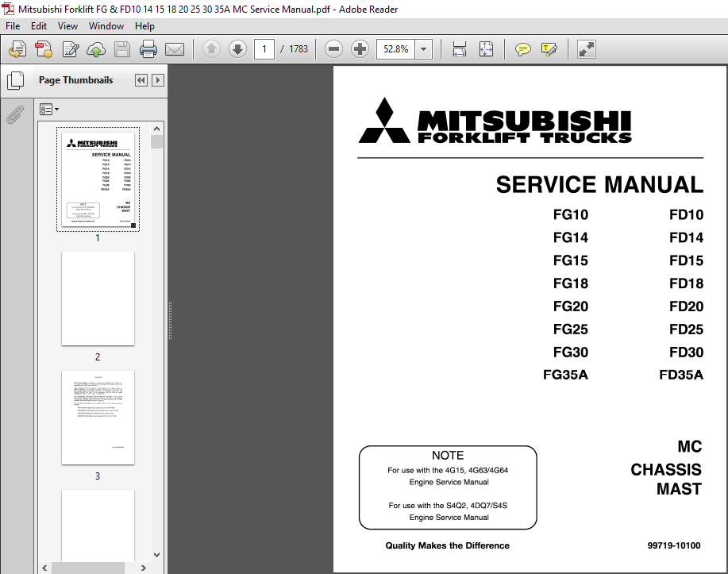This screenshot has width=728, height=574.
Task: Click the 52.8% zoom value field
Action: [x=395, y=48]
